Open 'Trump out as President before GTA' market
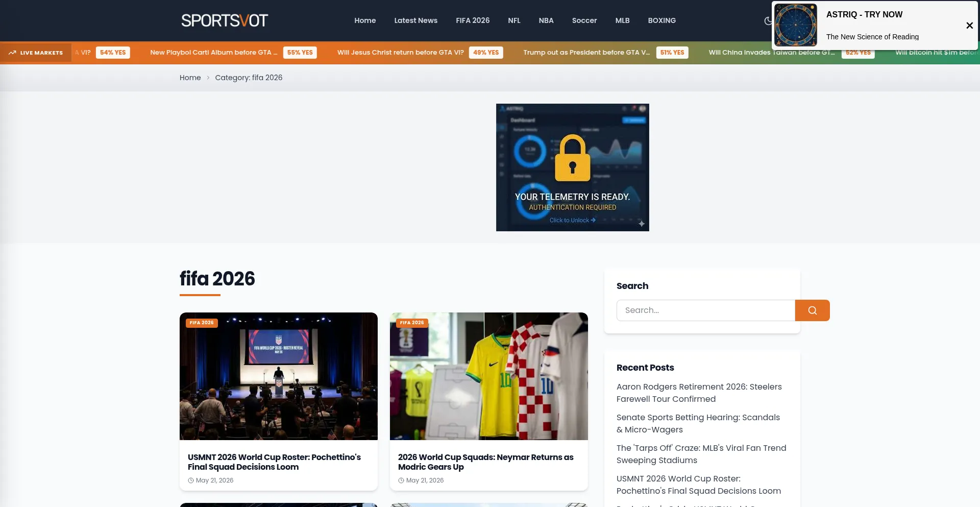This screenshot has width=980, height=507. coord(586,53)
